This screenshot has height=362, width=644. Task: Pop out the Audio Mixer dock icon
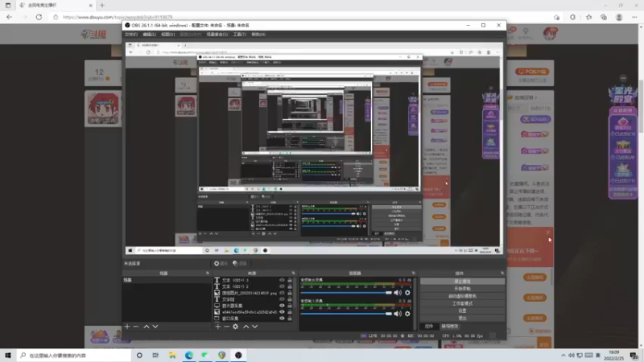[x=414, y=273]
